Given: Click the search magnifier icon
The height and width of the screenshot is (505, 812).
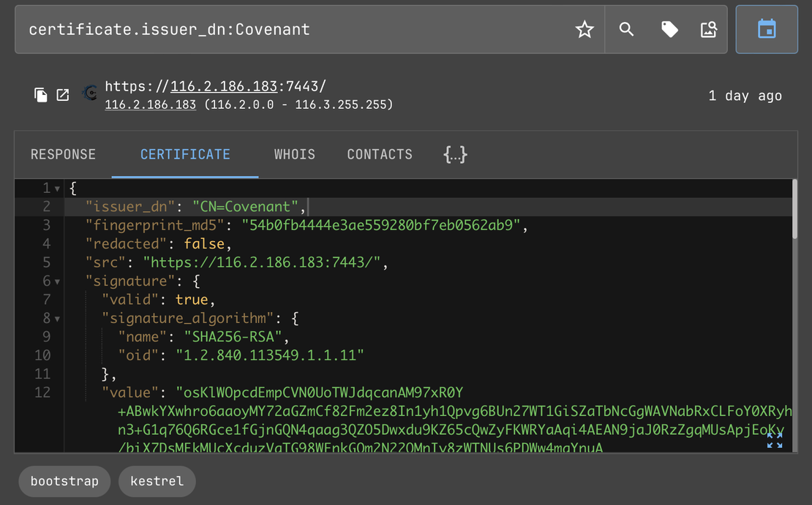Looking at the screenshot, I should (625, 29).
